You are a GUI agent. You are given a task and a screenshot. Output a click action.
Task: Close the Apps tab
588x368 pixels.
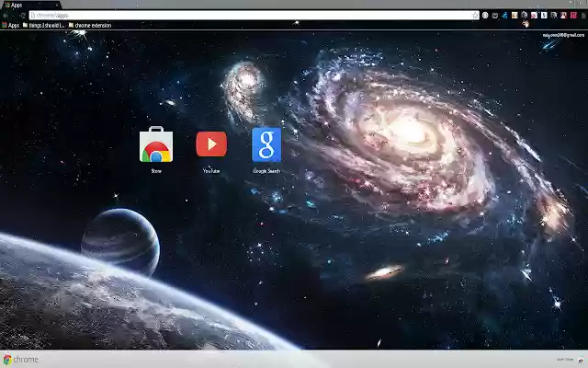pyautogui.click(x=57, y=6)
